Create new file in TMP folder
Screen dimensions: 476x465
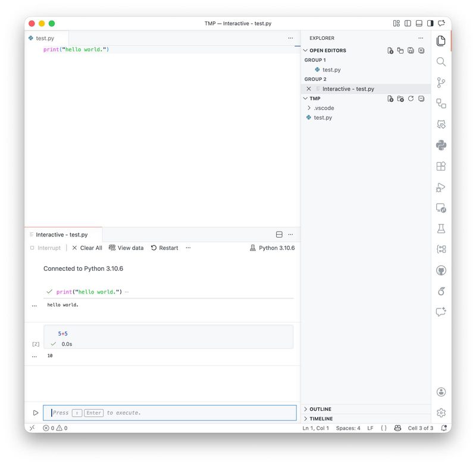pos(390,98)
